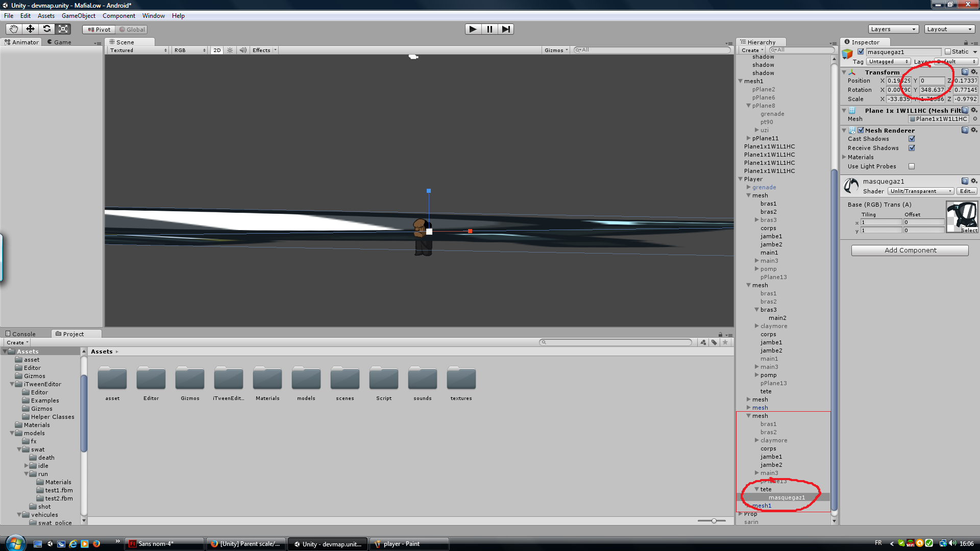The height and width of the screenshot is (551, 980).
Task: Toggle 2D scene view mode
Action: point(217,50)
